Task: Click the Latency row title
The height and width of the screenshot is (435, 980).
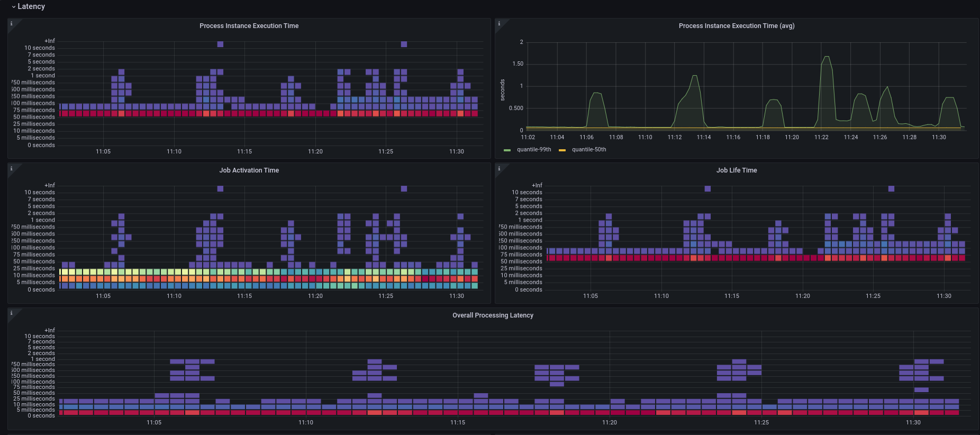Action: pyautogui.click(x=31, y=6)
